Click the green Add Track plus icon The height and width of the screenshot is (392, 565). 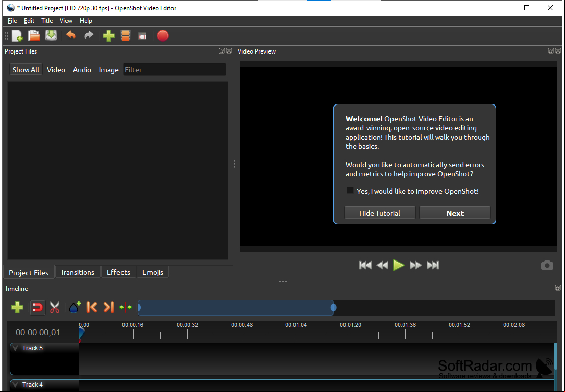tap(17, 307)
